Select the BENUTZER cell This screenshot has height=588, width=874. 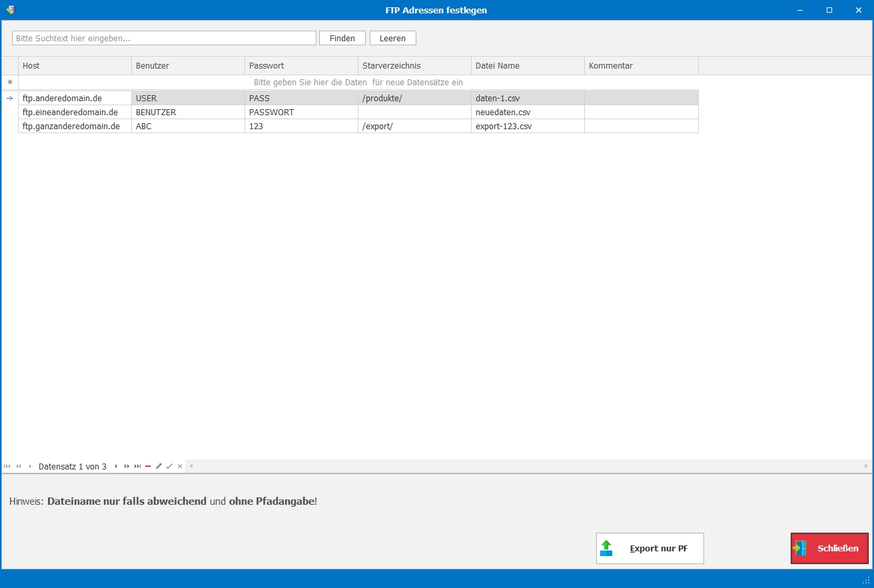tap(189, 112)
